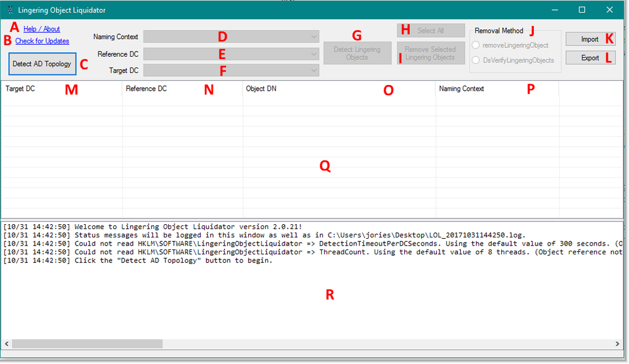This screenshot has height=364, width=629.
Task: Click the horizontal scrollbar thumb in log pane
Action: pyautogui.click(x=87, y=344)
